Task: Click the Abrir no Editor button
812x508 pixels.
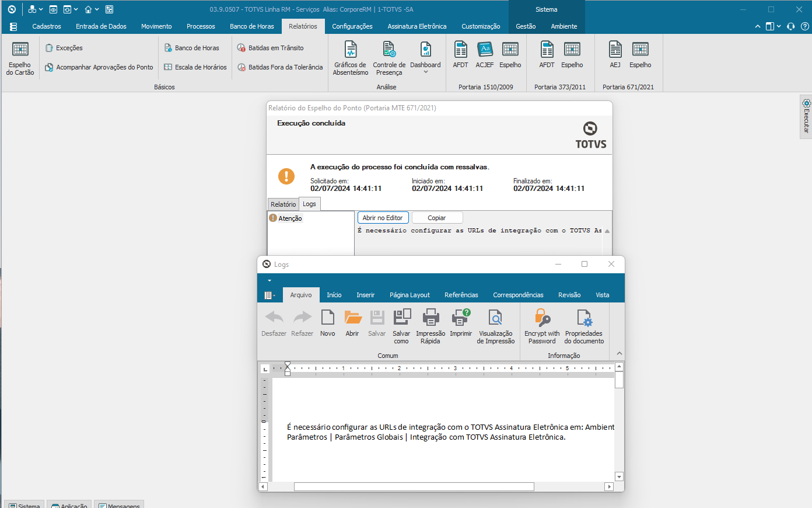Action: tap(383, 218)
